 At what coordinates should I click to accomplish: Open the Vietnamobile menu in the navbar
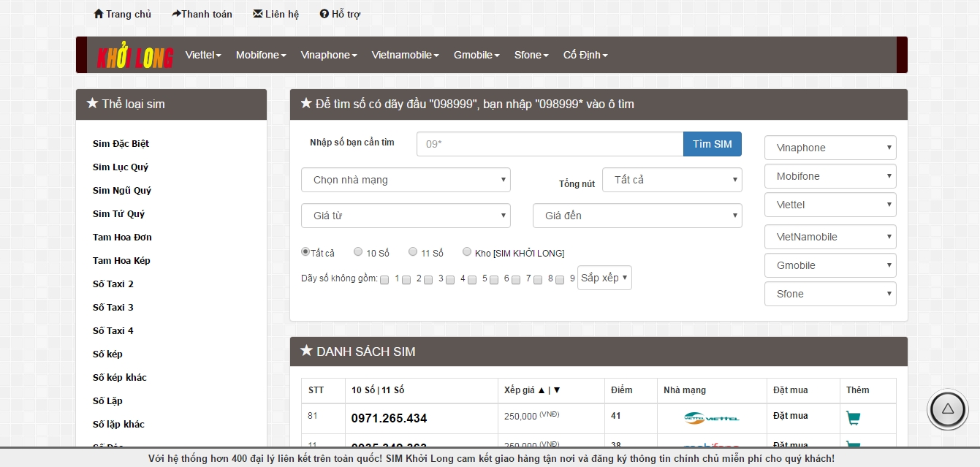[x=405, y=55]
